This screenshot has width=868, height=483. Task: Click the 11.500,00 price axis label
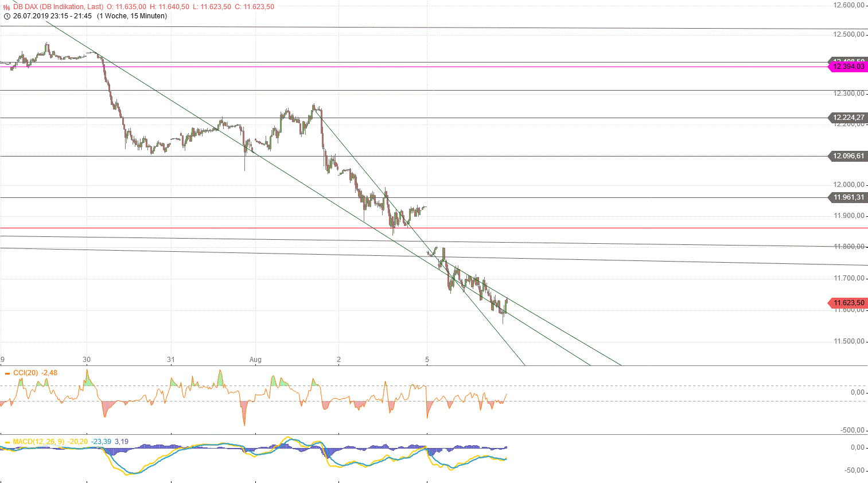pos(848,341)
